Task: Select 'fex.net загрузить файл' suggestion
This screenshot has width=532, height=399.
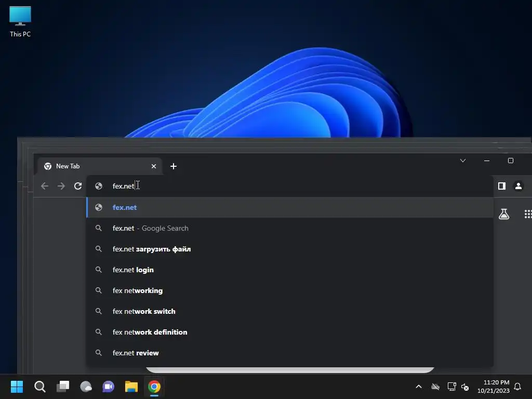Action: (290, 249)
